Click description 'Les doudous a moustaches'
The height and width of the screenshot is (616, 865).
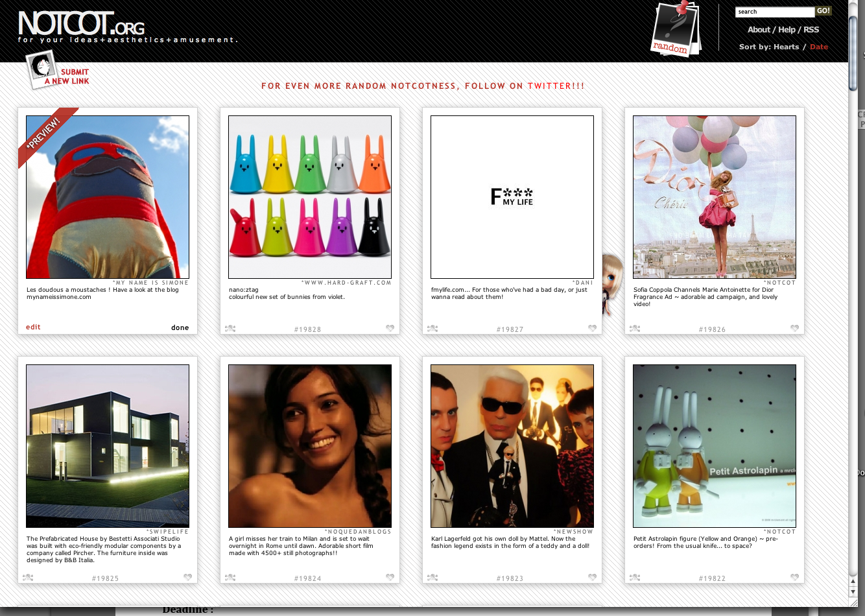click(102, 294)
